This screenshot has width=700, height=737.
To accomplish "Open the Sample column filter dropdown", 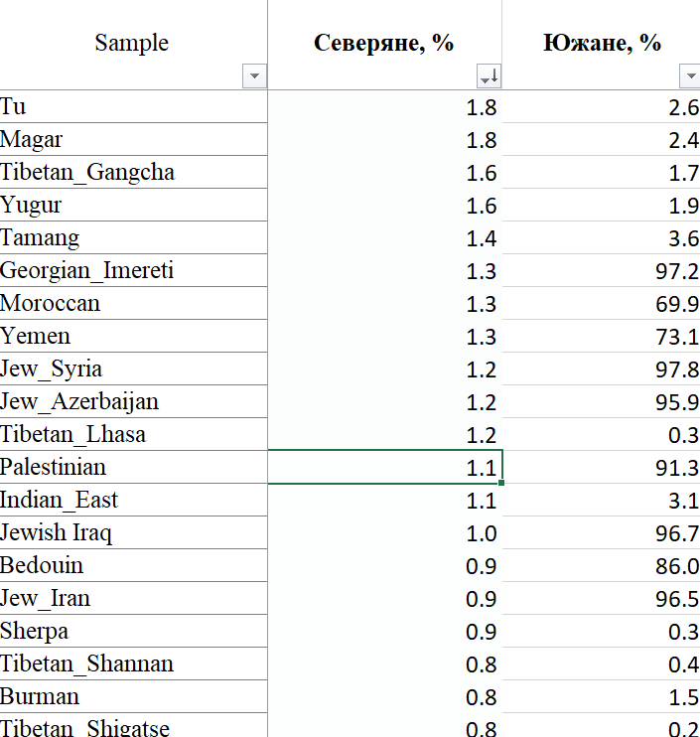I will pos(254,75).
